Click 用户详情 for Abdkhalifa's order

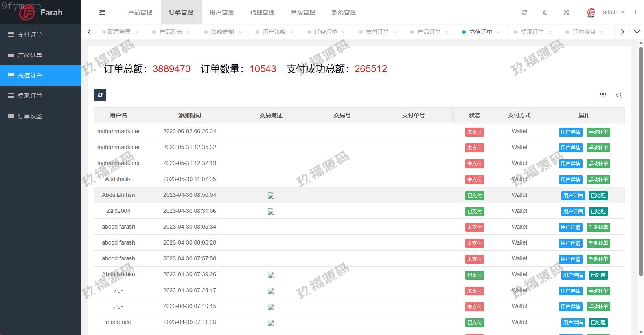pos(570,180)
